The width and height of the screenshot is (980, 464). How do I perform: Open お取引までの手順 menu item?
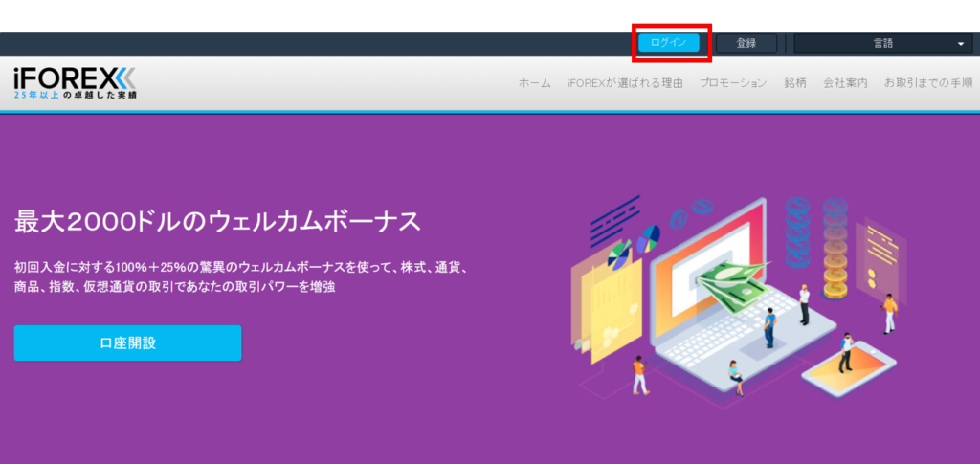[928, 83]
